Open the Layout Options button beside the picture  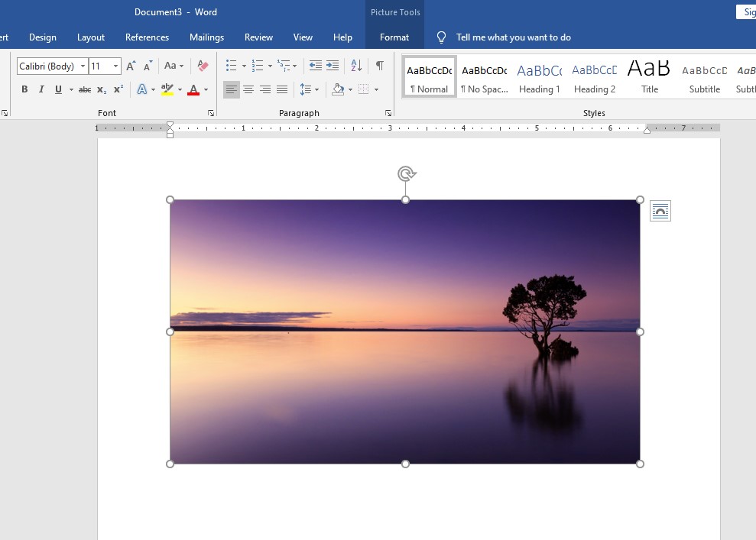point(660,211)
